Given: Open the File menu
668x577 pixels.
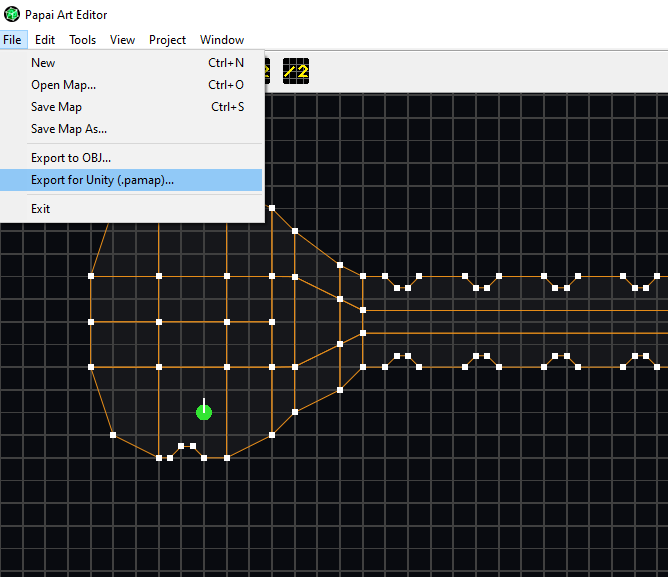Looking at the screenshot, I should 12,40.
